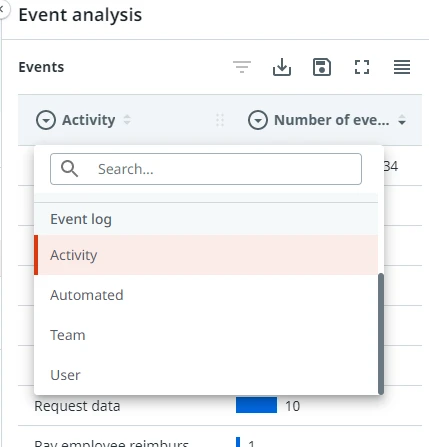Choose User from the dropdown list
This screenshot has height=447, width=429.
pyautogui.click(x=206, y=375)
